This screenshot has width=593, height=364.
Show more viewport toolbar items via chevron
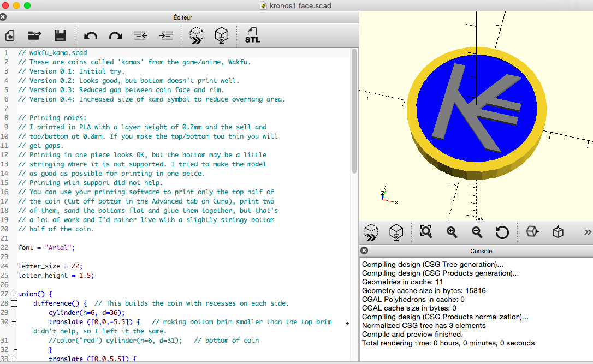pos(588,232)
